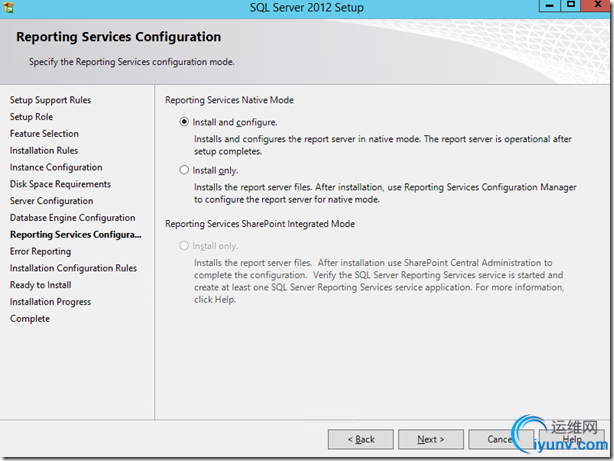The height and width of the screenshot is (461, 614).
Task: Open the Feature Selection step
Action: pyautogui.click(x=44, y=134)
